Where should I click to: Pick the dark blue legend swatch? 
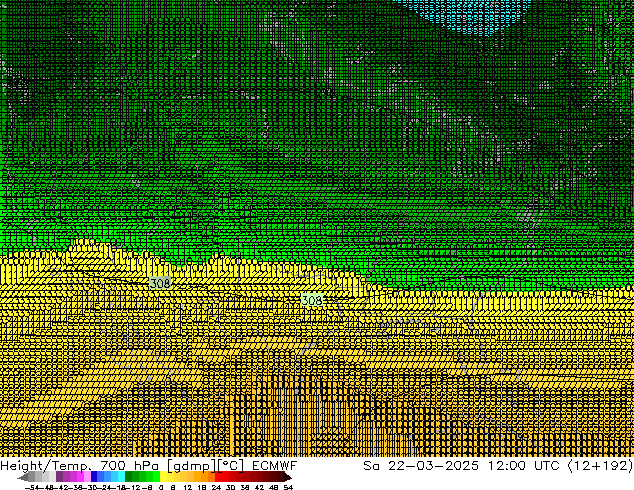pos(94,477)
